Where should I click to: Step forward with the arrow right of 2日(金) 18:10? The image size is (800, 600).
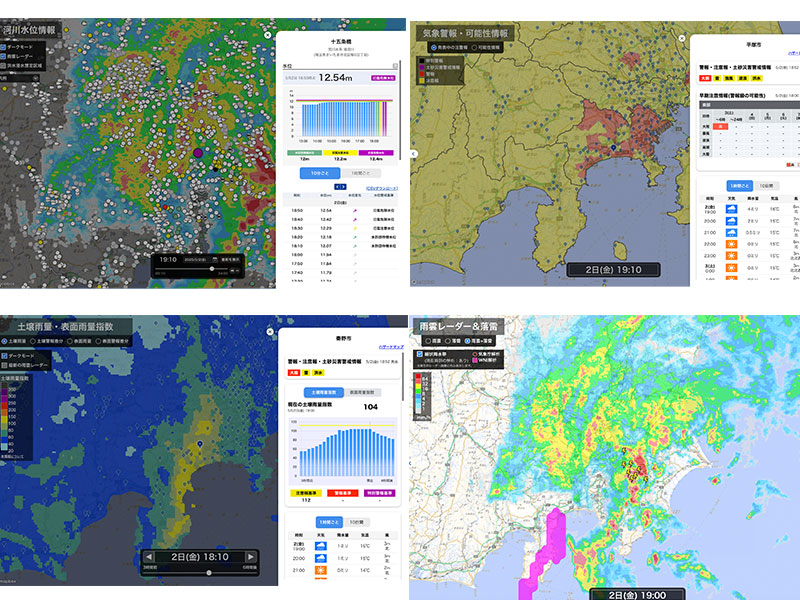[251, 557]
